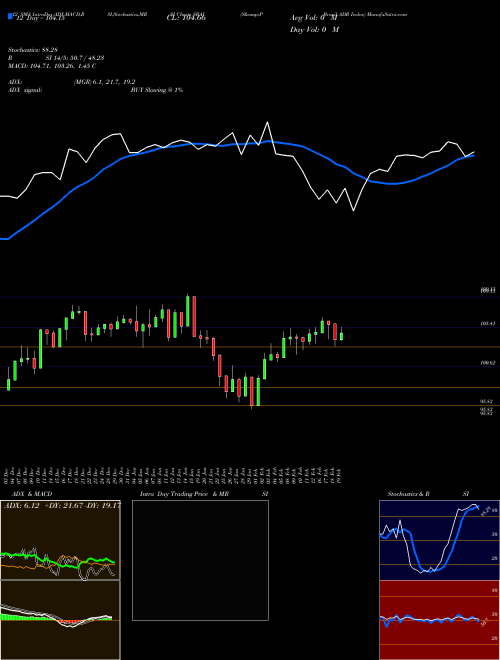Screen dimensions: 500x660
Task: Click the tallest green candlestick at the price peak
Action: pos(188,311)
